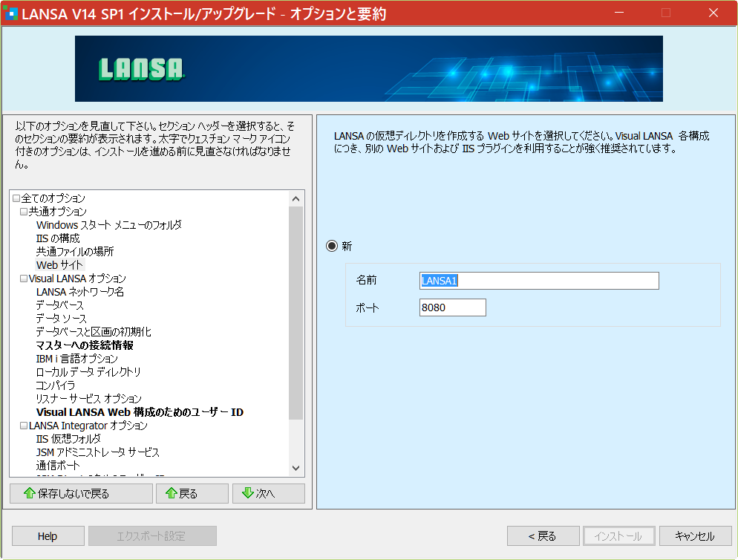The height and width of the screenshot is (560, 738).
Task: Select the 通信ポート option
Action: (x=58, y=466)
